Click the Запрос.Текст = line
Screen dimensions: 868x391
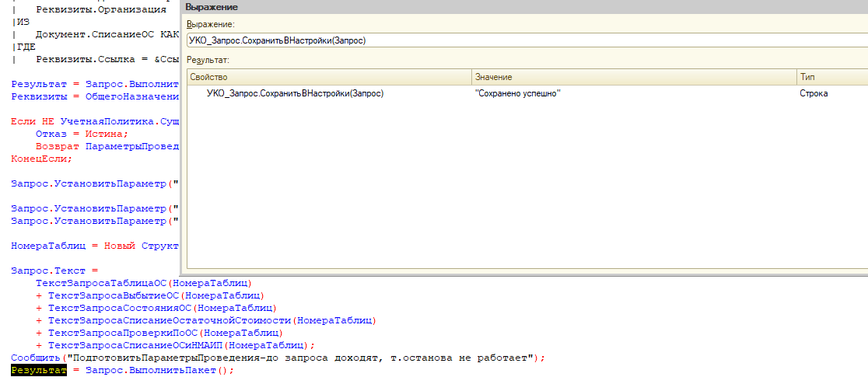point(54,271)
